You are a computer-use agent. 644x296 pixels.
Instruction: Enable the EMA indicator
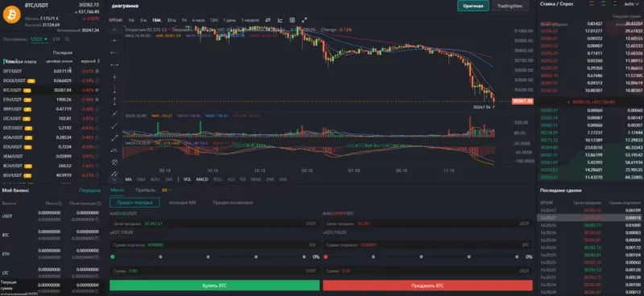[x=141, y=179]
